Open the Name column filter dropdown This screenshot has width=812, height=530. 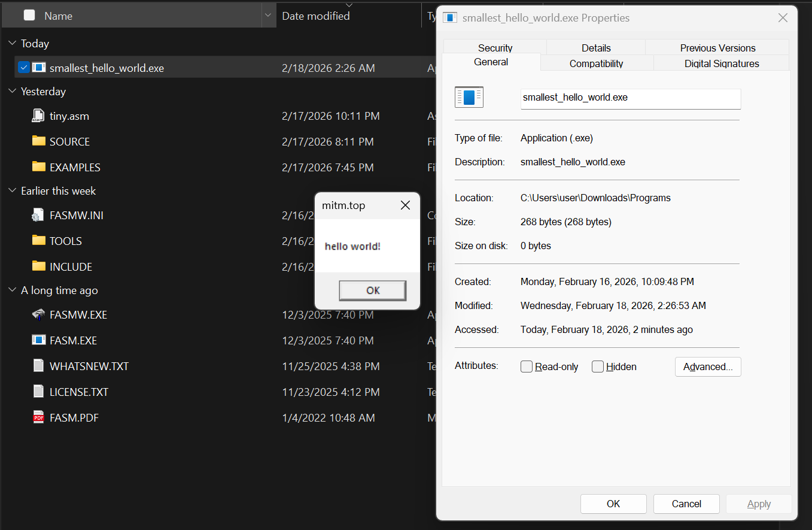tap(269, 16)
